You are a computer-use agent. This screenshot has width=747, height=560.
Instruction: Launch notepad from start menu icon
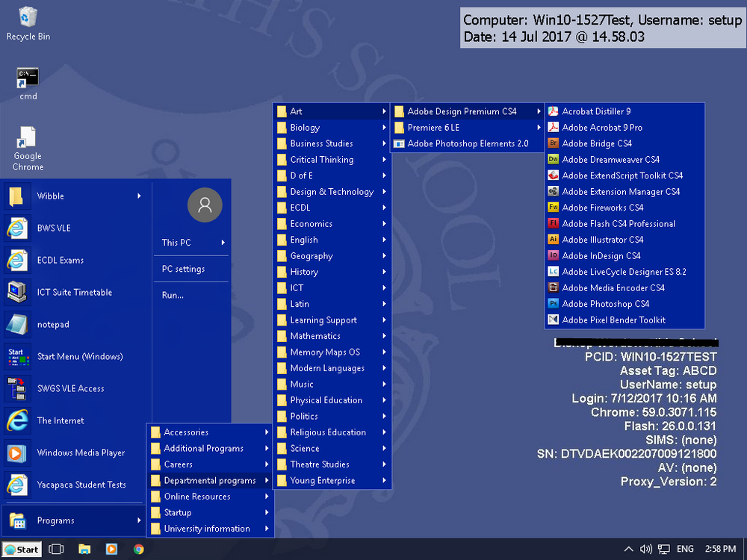[17, 324]
